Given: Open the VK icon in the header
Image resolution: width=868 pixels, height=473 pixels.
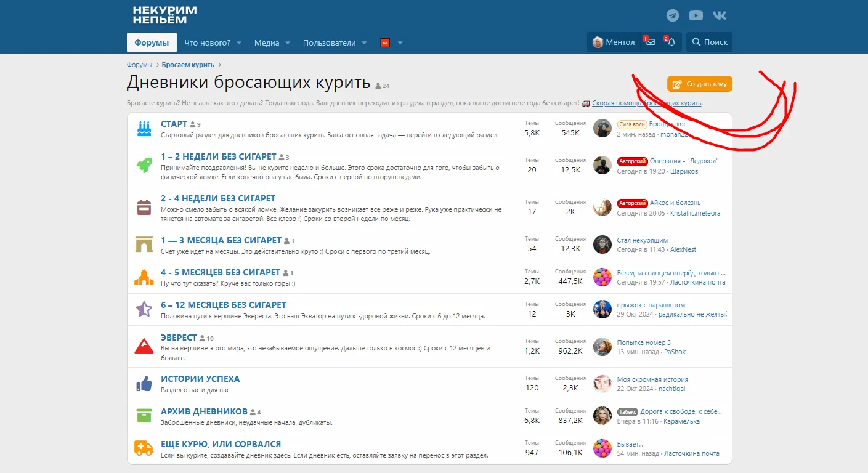Looking at the screenshot, I should click(x=718, y=15).
